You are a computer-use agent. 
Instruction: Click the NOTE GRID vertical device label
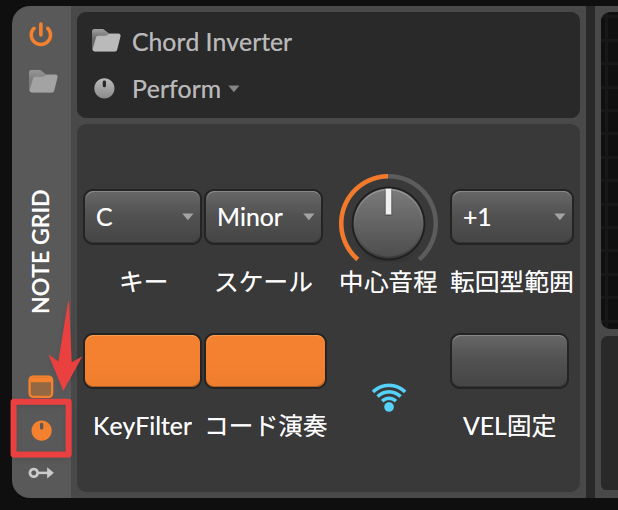(x=41, y=251)
